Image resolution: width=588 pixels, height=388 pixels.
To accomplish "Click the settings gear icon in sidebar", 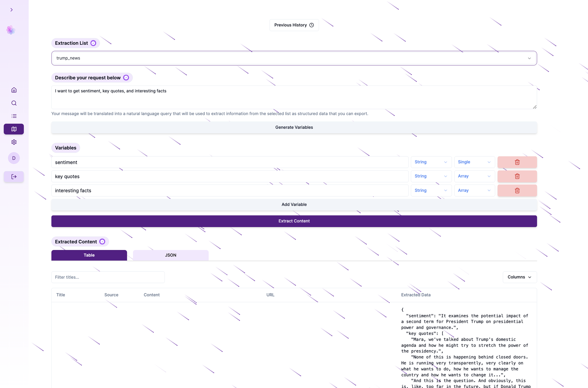I will click(13, 142).
